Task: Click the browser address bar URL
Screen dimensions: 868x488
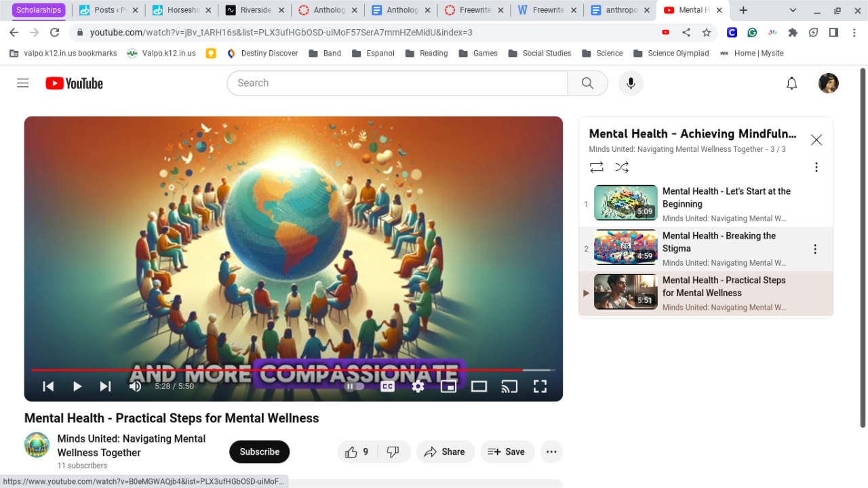Action: point(281,33)
